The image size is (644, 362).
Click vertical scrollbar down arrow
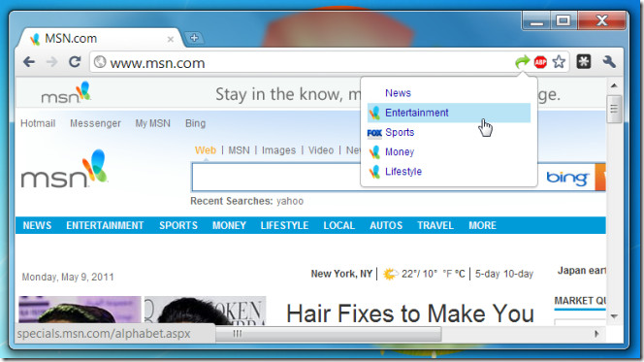tap(614, 316)
